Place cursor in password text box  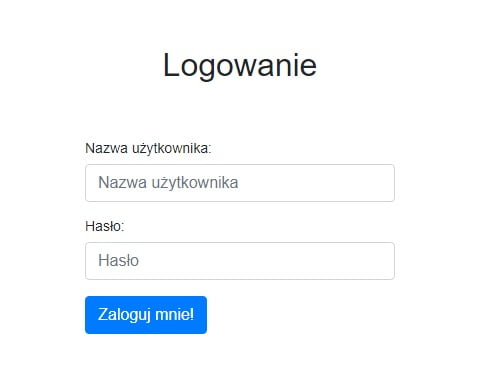click(240, 261)
